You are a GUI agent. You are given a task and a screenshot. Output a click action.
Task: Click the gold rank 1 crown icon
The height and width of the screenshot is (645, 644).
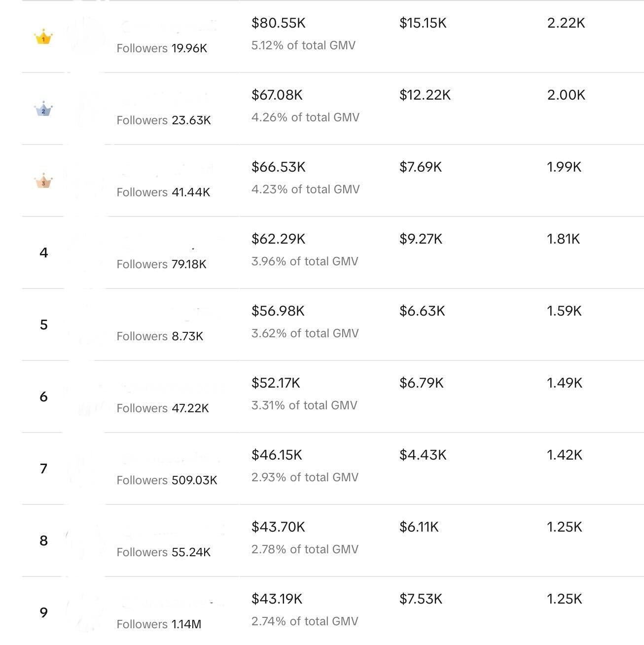pyautogui.click(x=43, y=37)
